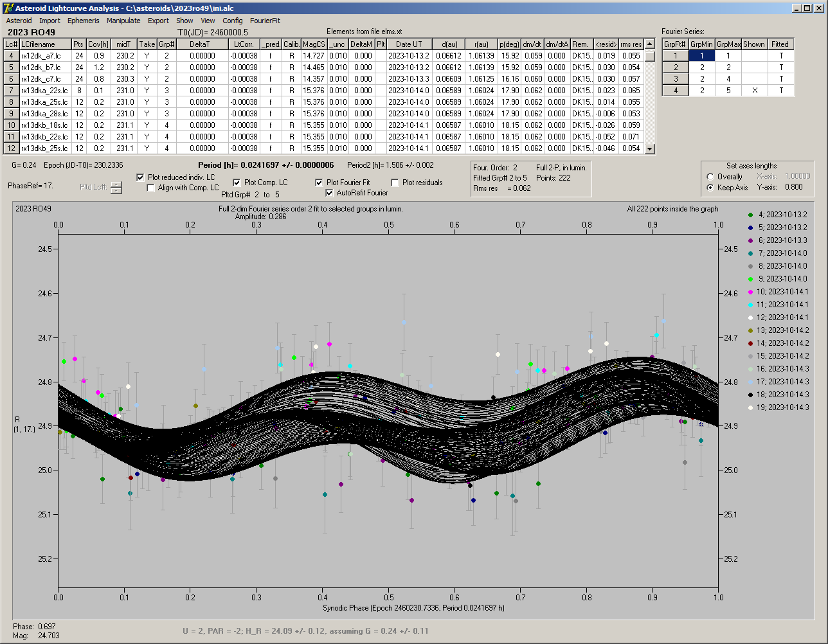This screenshot has width=828, height=644.
Task: Open the Import menu
Action: (x=50, y=21)
